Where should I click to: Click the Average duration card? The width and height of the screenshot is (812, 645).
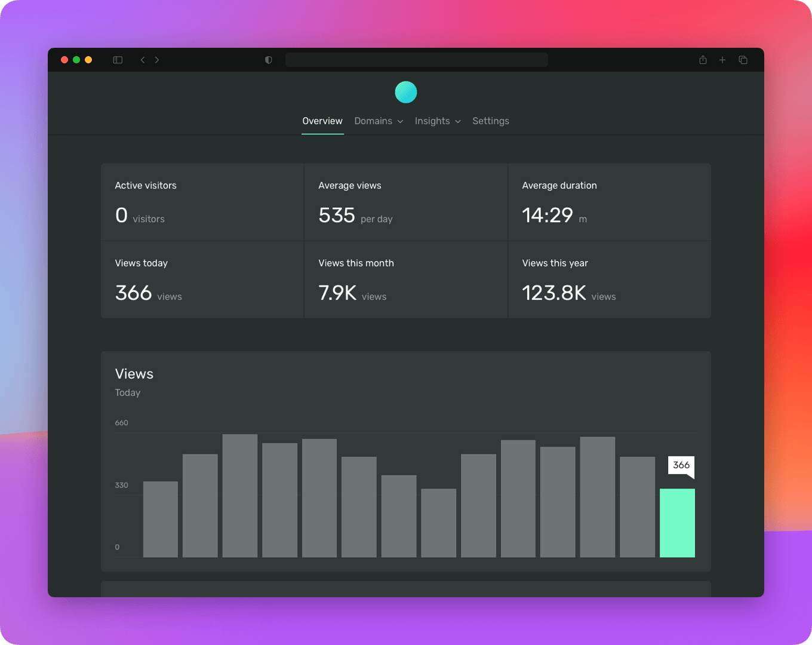coord(609,202)
